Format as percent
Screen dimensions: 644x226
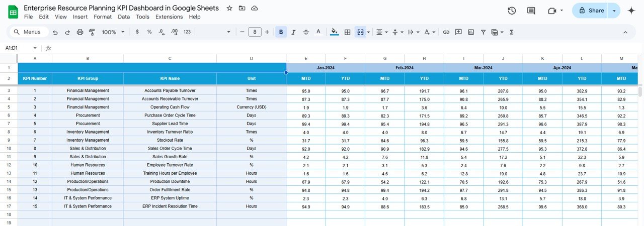[x=149, y=32]
